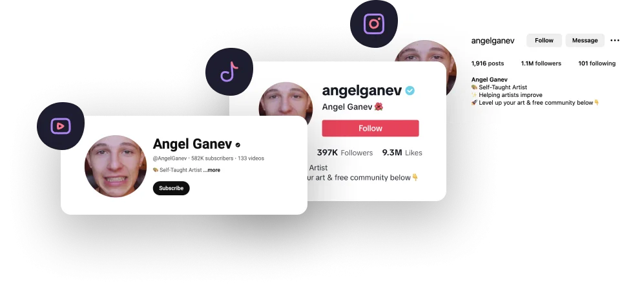Click the flower emoji after Angel Ganev
This screenshot has width=644, height=291.
click(379, 107)
